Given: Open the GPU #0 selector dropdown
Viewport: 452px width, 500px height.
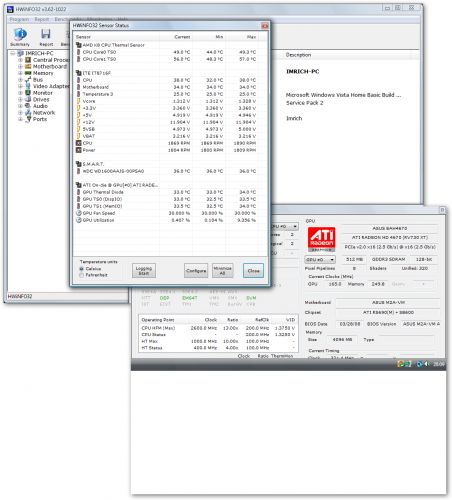Looking at the screenshot, I should tap(320, 259).
